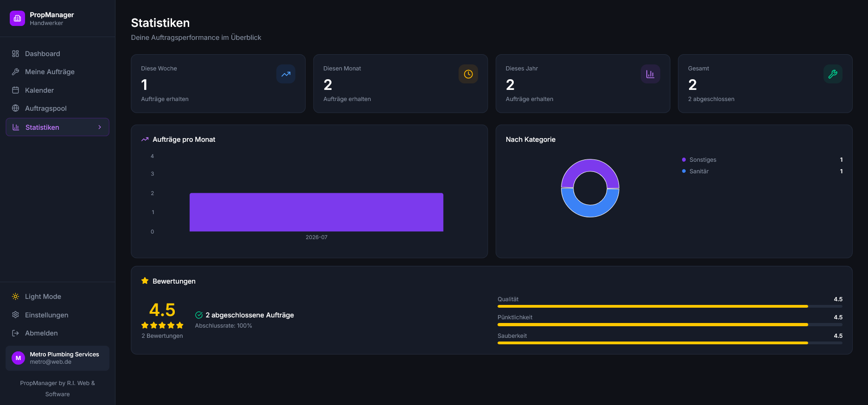This screenshot has height=405, width=868.
Task: Click the '2 abgeschlossen' text in Gesamt card
Action: pyautogui.click(x=711, y=99)
